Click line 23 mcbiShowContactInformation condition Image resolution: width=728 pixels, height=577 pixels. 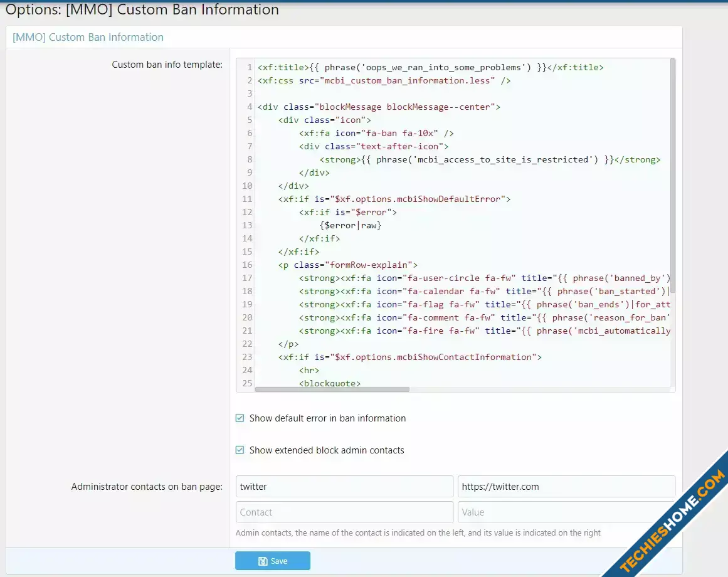pyautogui.click(x=410, y=357)
